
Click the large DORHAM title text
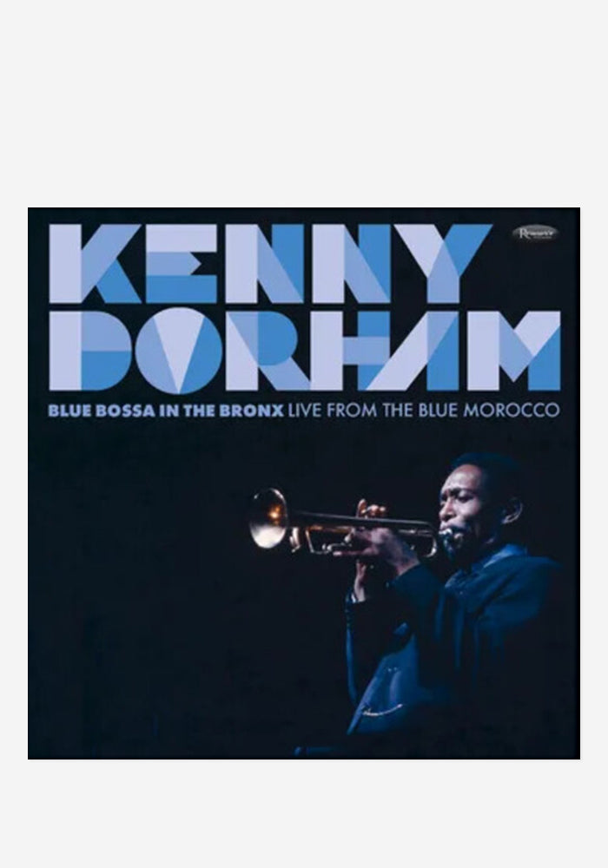tap(305, 350)
